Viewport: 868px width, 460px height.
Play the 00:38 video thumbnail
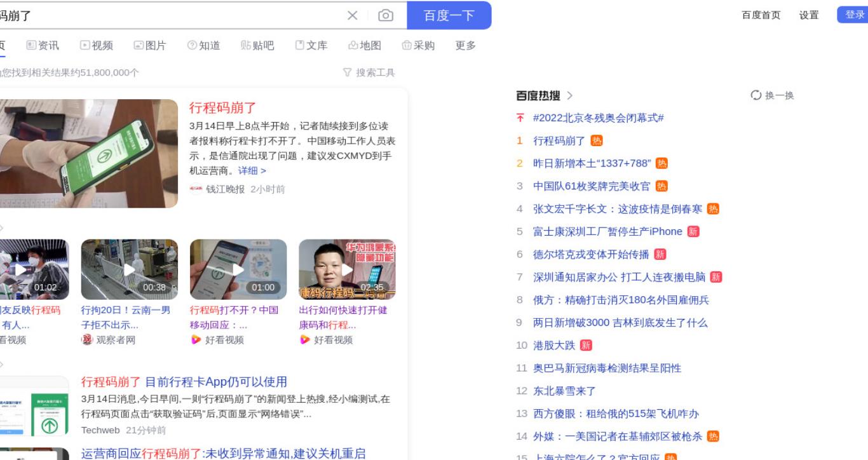coord(129,269)
